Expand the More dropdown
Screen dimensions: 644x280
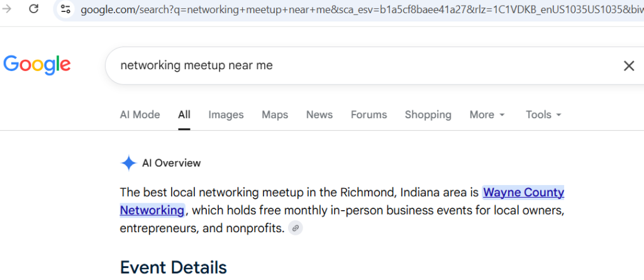coord(487,115)
